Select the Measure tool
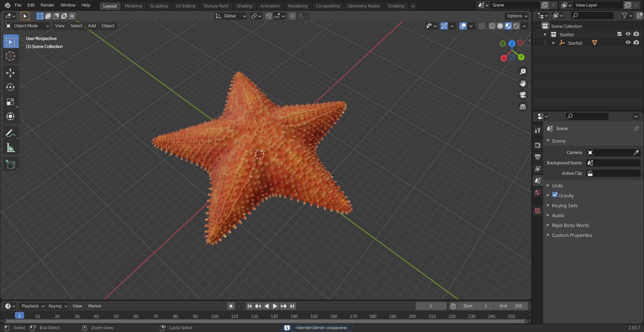The image size is (644, 332). (x=10, y=148)
